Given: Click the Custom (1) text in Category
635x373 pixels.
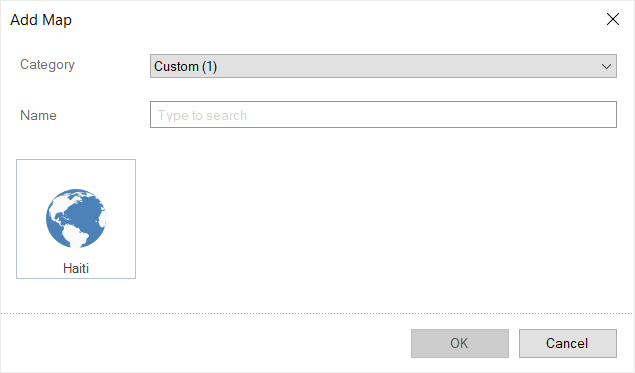Looking at the screenshot, I should click(x=185, y=66).
